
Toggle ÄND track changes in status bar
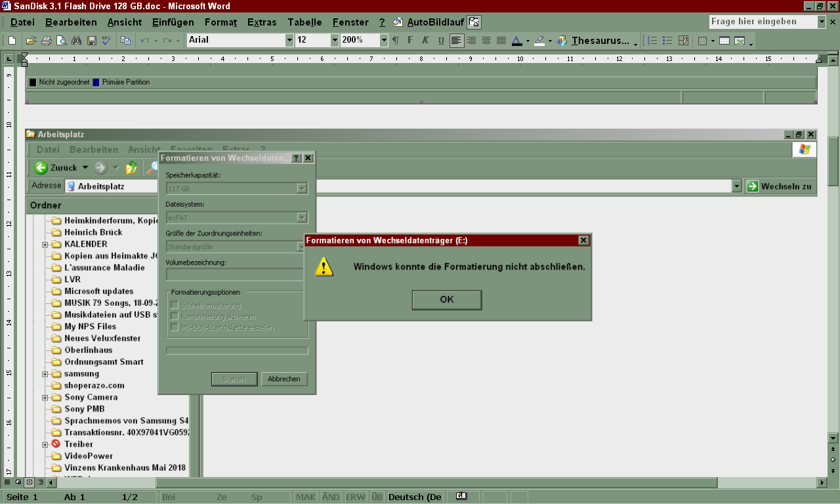point(331,497)
